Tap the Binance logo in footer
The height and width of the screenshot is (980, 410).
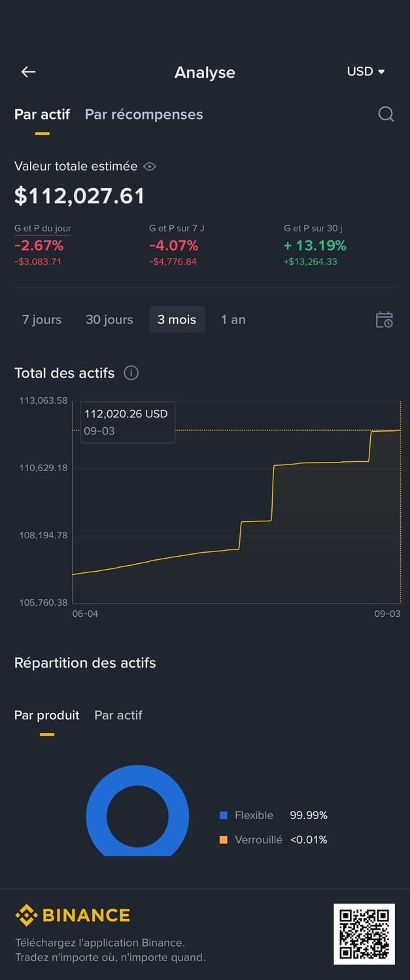coord(73,915)
